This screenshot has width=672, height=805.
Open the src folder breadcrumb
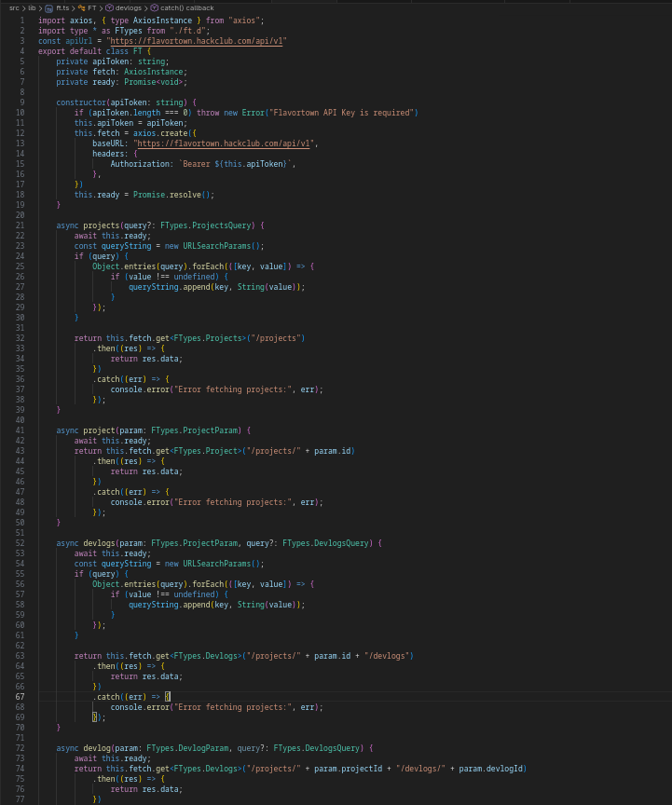click(14, 7)
